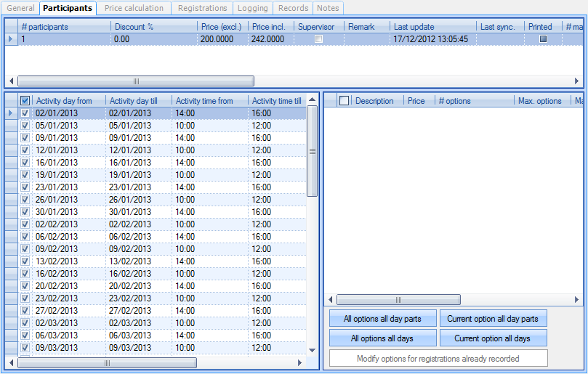588x374 pixels.
Task: Toggle the Printed checkbox in participant row
Action: pyautogui.click(x=542, y=39)
